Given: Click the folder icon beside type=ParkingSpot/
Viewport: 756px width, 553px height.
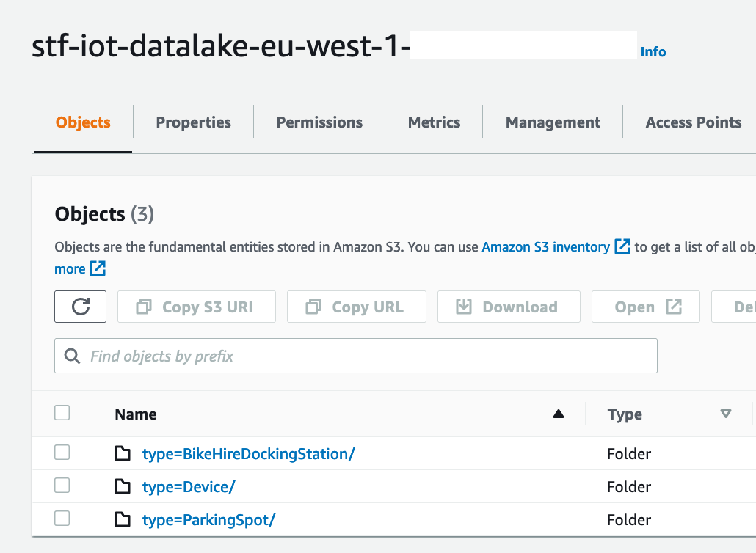Looking at the screenshot, I should [x=123, y=520].
